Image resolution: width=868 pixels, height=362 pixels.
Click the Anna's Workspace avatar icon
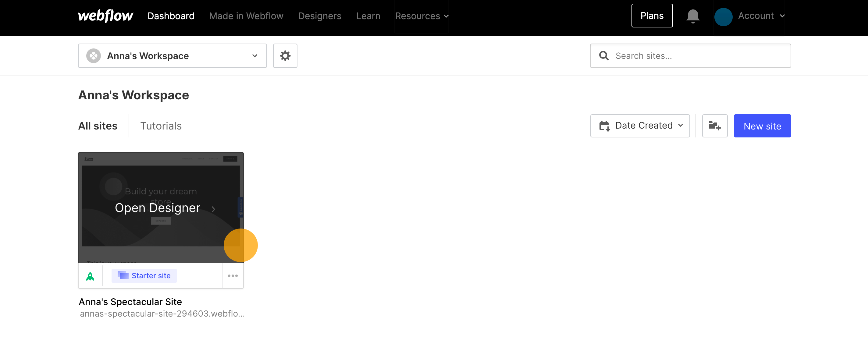[93, 55]
